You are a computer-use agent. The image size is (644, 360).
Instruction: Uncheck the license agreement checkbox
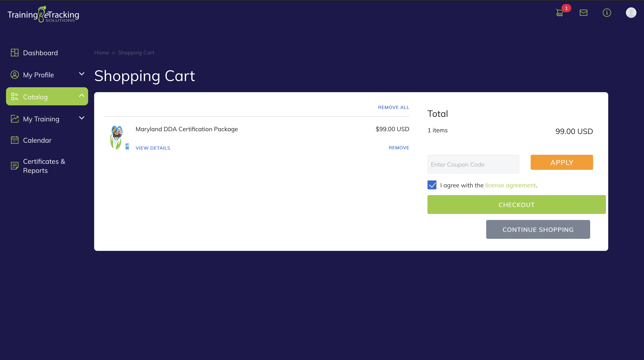click(432, 185)
